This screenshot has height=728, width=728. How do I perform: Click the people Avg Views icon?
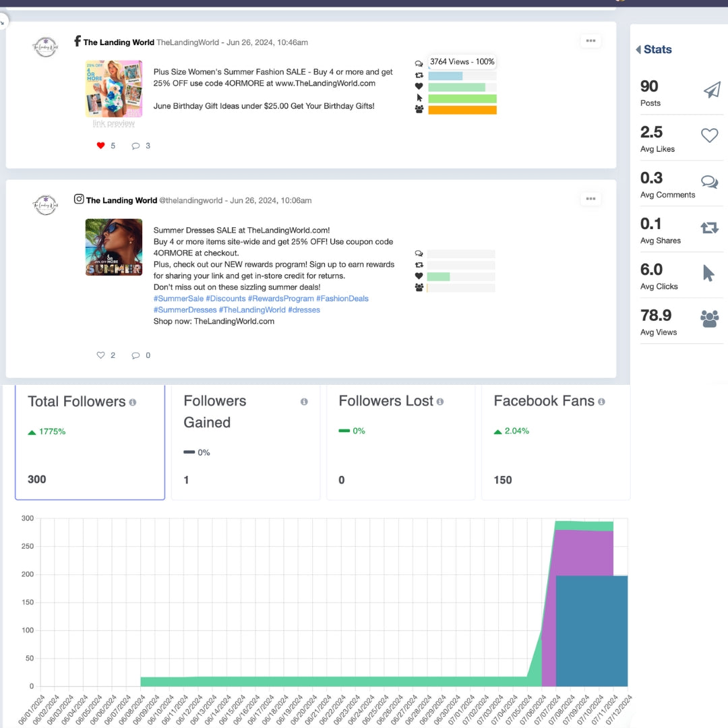(x=709, y=319)
